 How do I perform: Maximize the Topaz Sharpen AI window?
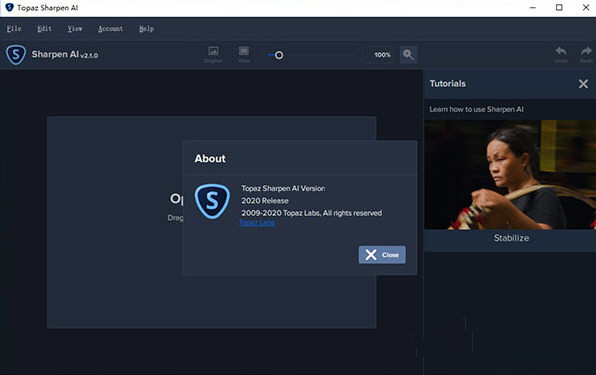pyautogui.click(x=559, y=8)
